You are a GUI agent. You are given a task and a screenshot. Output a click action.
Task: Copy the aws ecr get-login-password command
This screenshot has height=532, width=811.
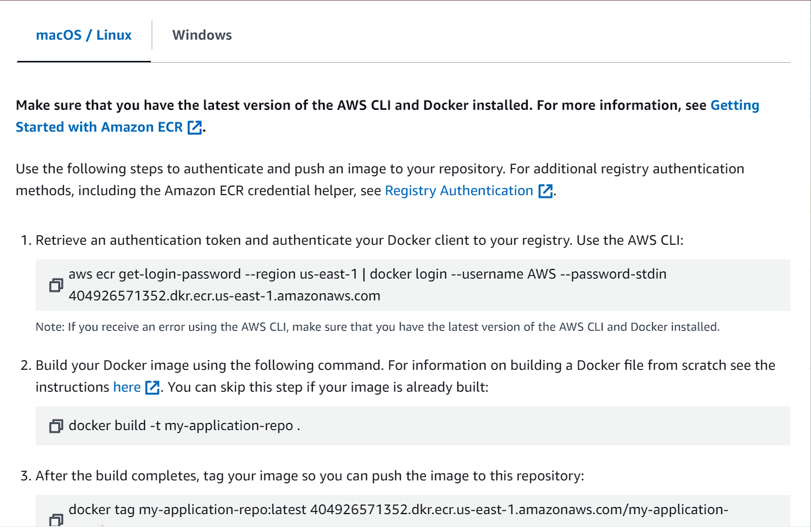tap(56, 285)
